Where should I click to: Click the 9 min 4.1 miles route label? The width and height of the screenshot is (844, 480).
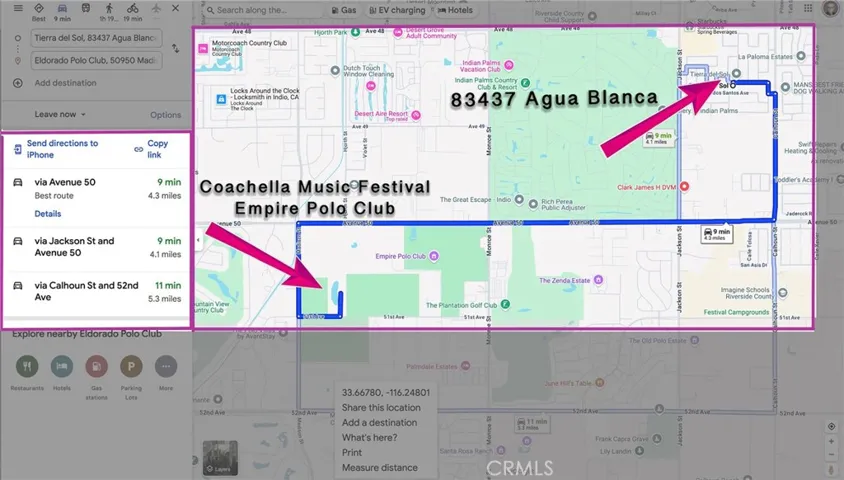coord(658,138)
